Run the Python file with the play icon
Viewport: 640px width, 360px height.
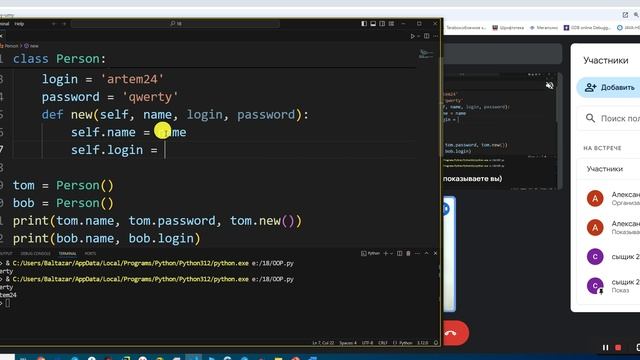(x=412, y=36)
